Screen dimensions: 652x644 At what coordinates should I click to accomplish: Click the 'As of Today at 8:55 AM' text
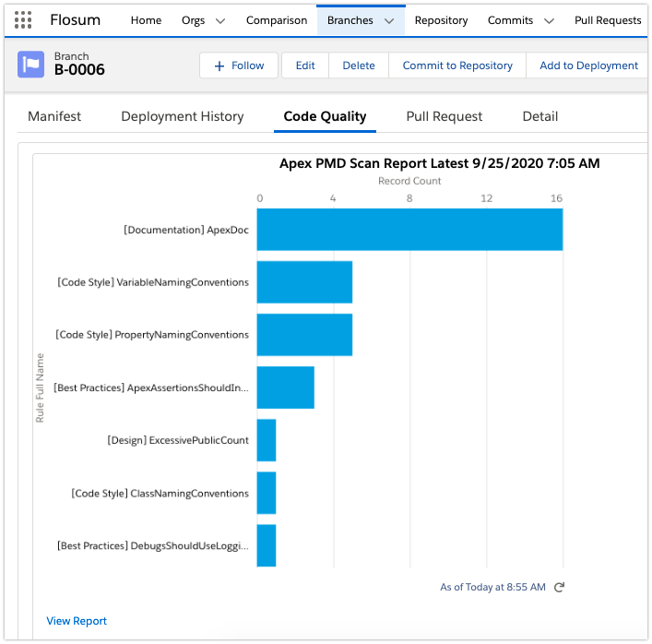(492, 587)
